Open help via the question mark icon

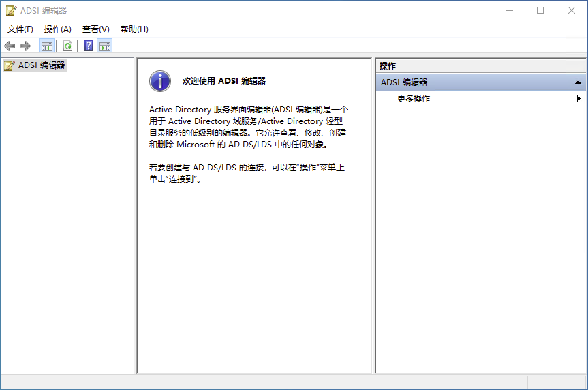click(88, 46)
